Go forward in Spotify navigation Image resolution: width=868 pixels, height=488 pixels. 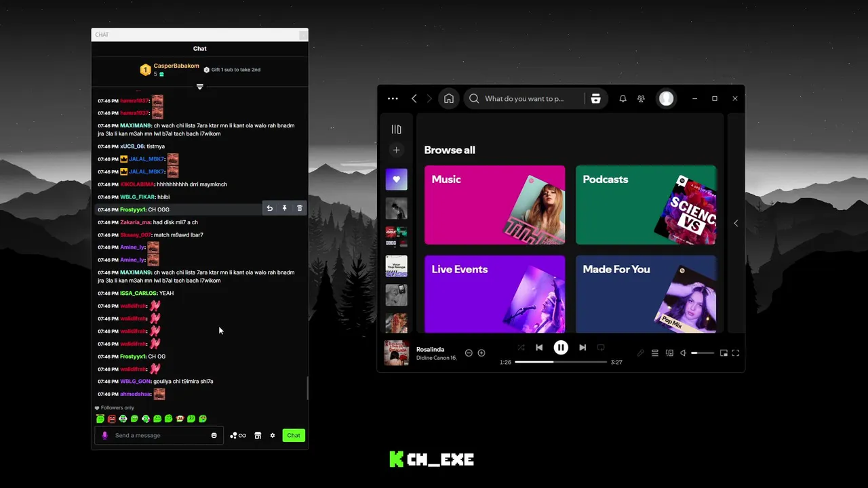[429, 98]
